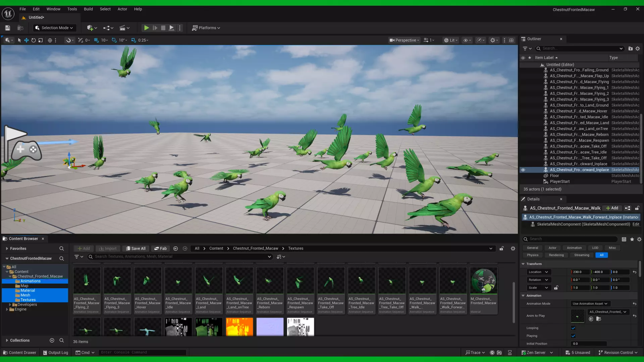Open the File menu
Screen dimensions: 644x362
click(x=22, y=9)
